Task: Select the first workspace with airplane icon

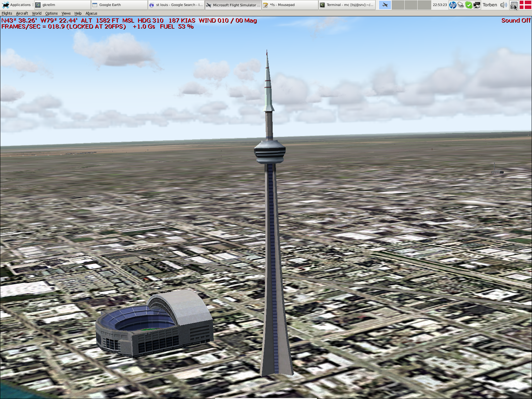Action: tap(385, 5)
